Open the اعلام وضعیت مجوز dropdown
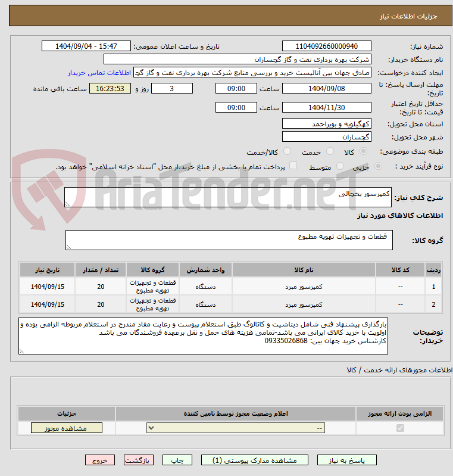Screen dimensions: 453x476 (236, 428)
